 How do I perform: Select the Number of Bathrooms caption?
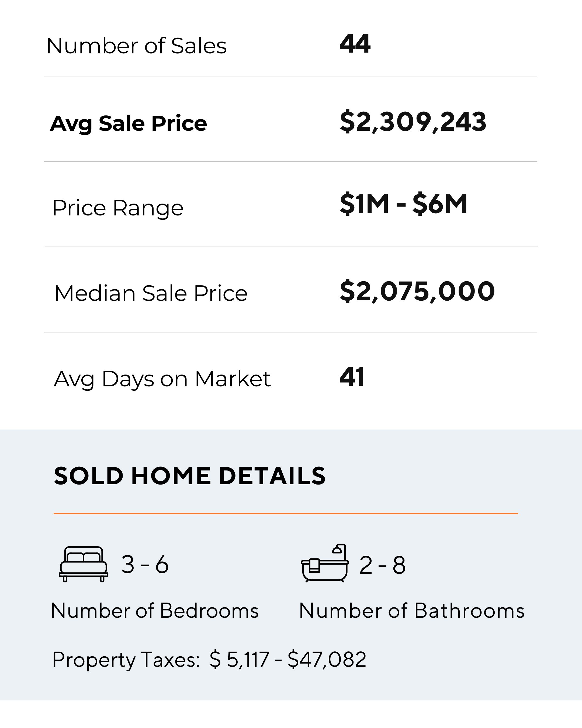pos(412,611)
